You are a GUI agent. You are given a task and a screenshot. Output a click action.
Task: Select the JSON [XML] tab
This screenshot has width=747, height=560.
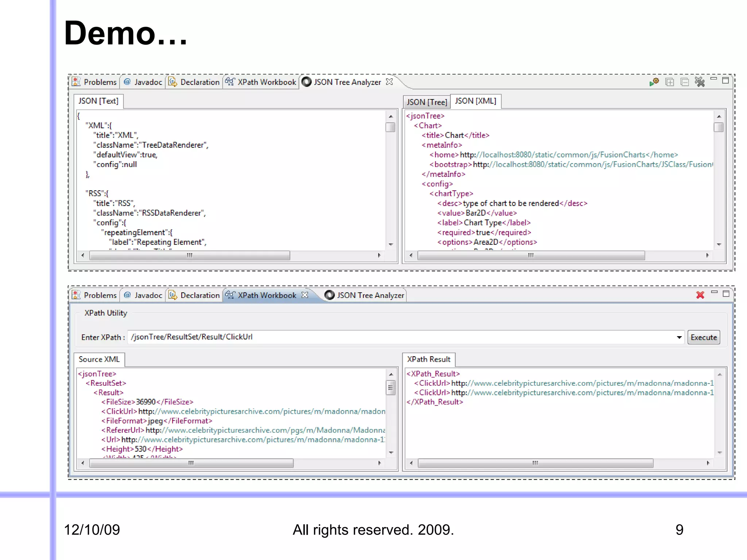[475, 101]
